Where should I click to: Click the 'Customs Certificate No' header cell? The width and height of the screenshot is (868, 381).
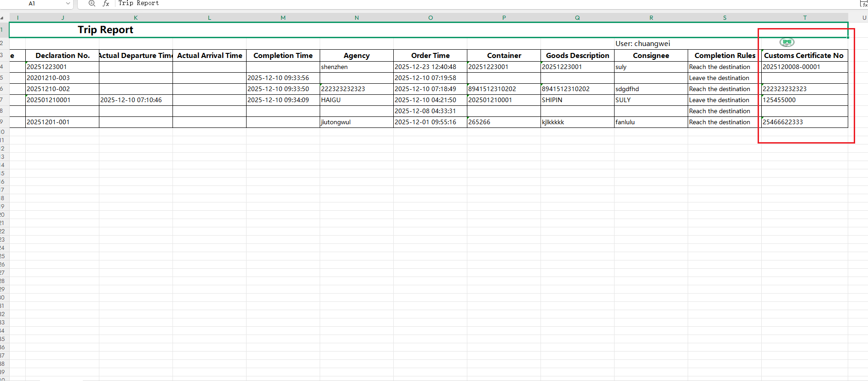click(x=804, y=56)
